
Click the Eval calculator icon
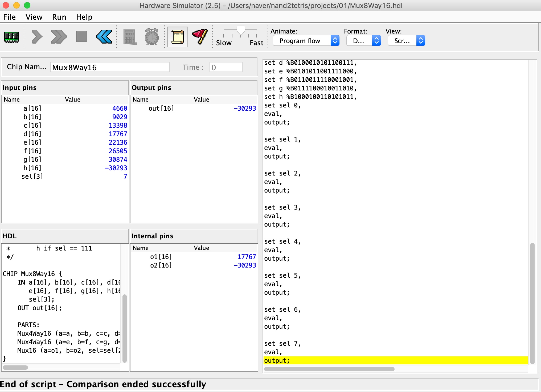[130, 37]
